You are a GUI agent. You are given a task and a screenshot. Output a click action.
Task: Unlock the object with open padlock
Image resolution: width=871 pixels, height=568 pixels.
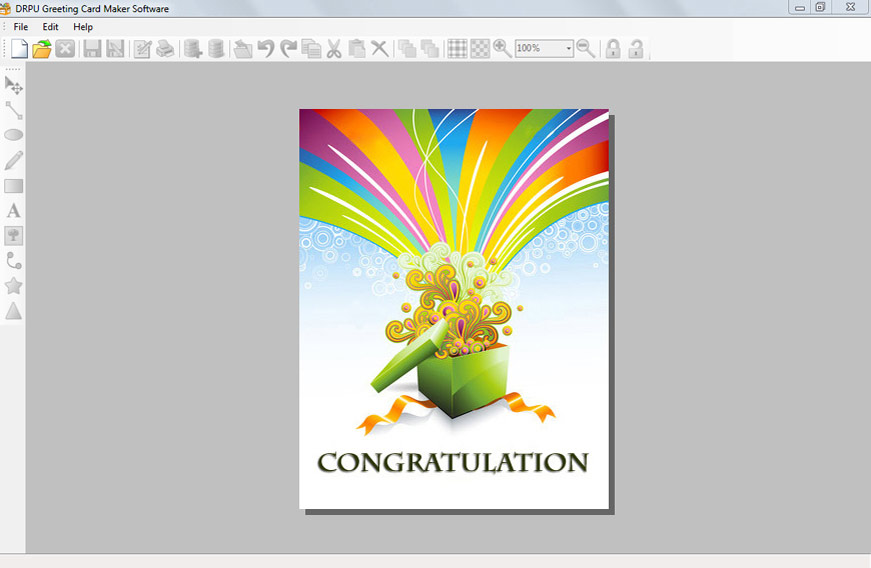coord(636,49)
